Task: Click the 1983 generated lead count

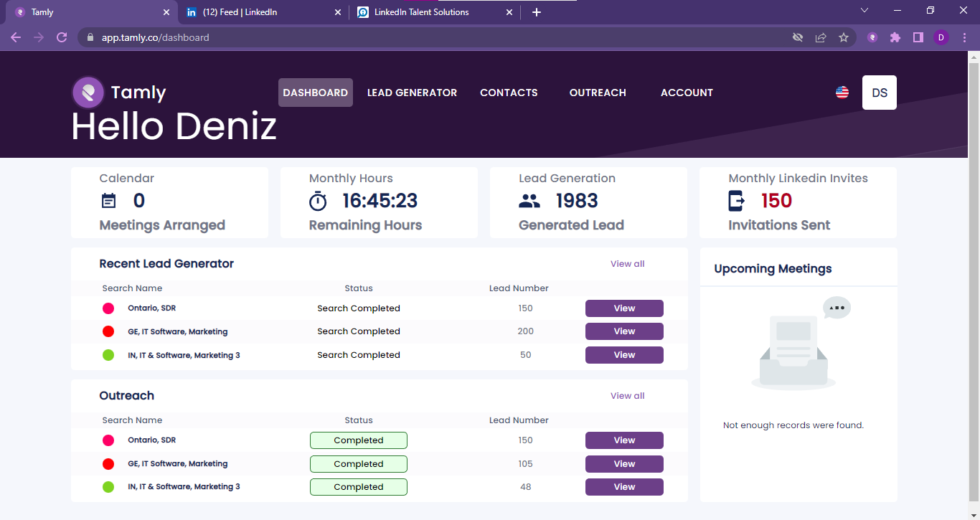Action: click(x=577, y=201)
